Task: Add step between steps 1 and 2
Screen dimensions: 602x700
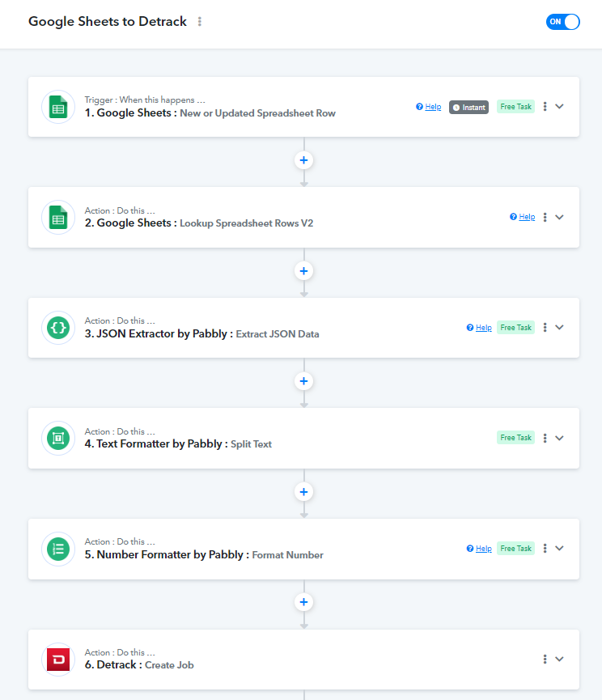Action: pos(304,160)
